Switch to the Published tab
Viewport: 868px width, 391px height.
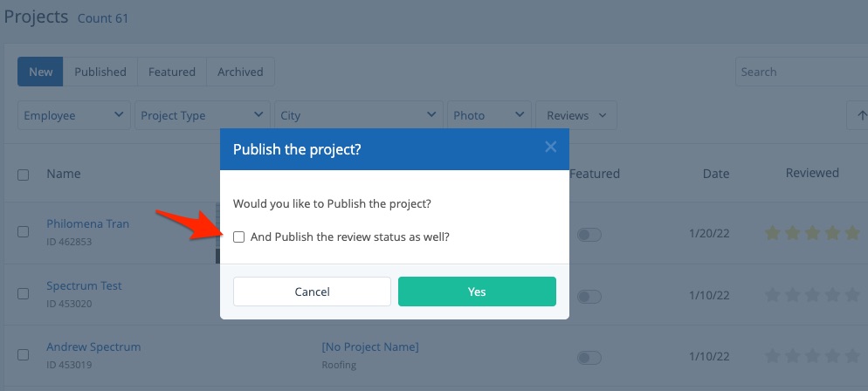100,72
